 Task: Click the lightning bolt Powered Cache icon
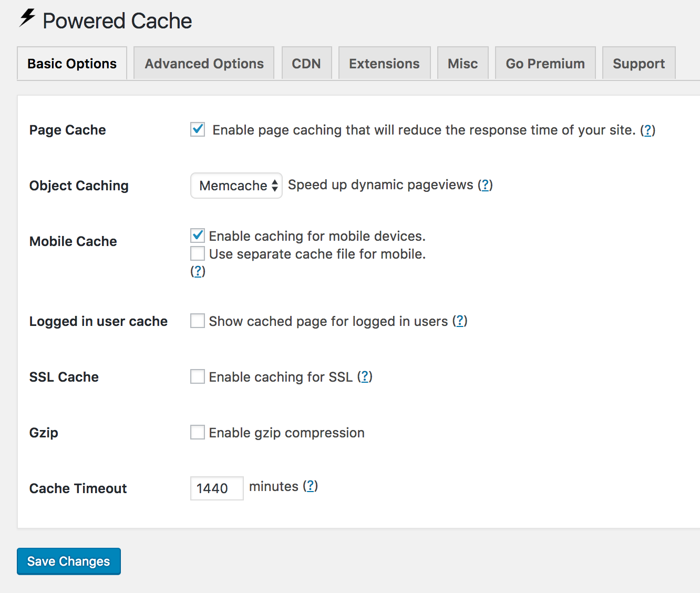click(x=26, y=19)
